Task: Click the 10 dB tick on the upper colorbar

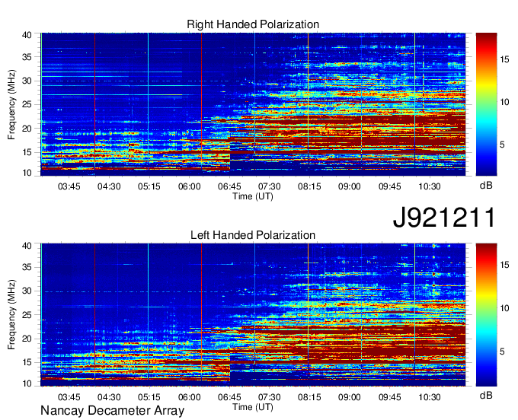Action: coord(504,102)
